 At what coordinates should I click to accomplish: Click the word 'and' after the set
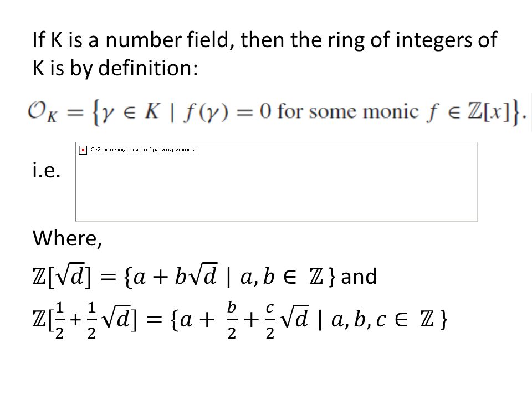point(359,276)
